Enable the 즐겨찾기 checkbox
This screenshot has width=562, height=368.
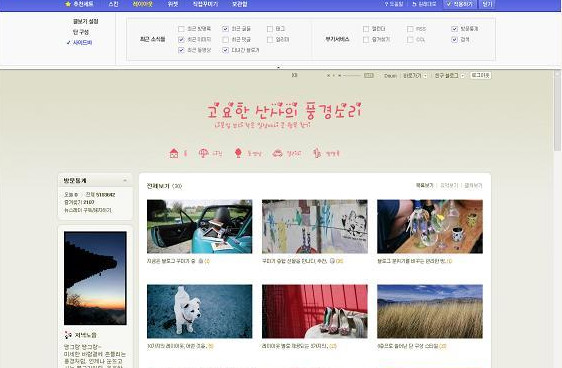pos(366,40)
